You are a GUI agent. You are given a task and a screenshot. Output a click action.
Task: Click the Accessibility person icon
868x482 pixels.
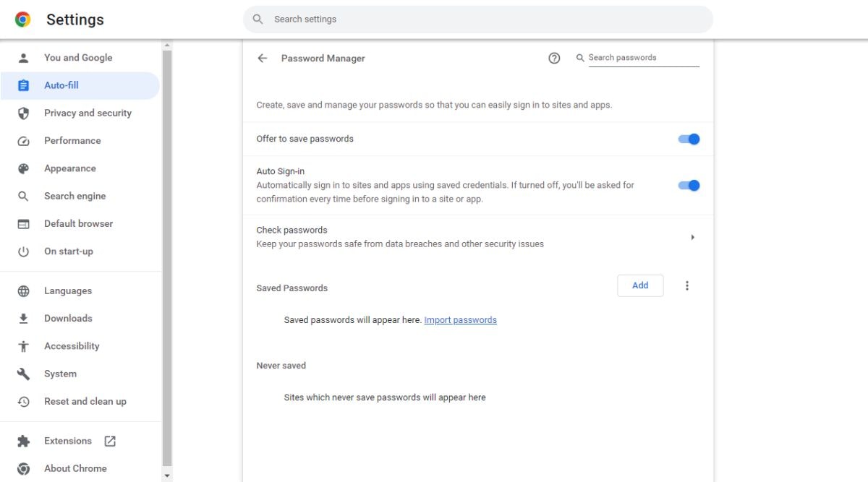[22, 345]
